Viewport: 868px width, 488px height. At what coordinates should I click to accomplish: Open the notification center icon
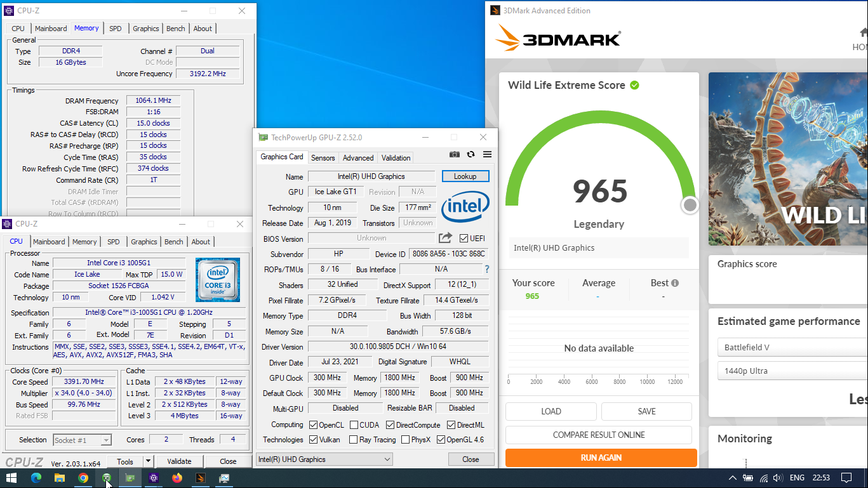(846, 478)
